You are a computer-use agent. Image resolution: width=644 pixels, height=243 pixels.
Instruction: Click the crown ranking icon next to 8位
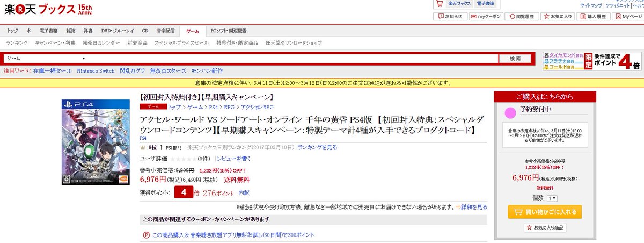pyautogui.click(x=142, y=147)
